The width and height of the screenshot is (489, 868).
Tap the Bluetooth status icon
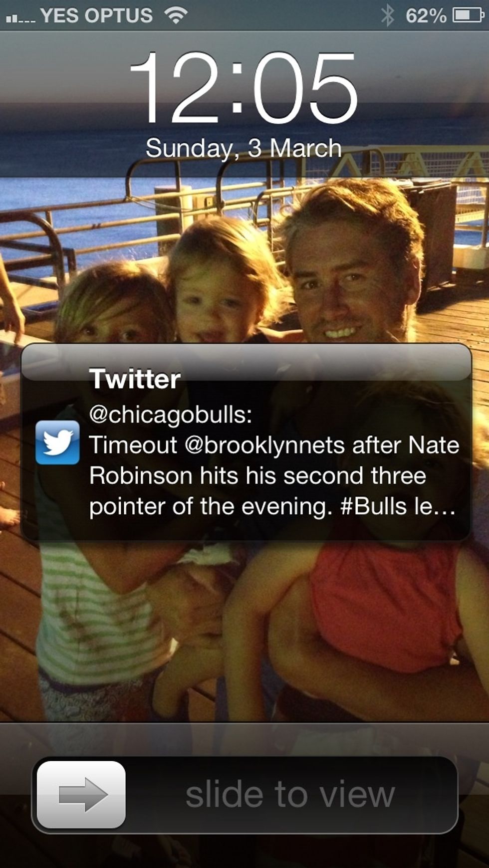coord(387,15)
